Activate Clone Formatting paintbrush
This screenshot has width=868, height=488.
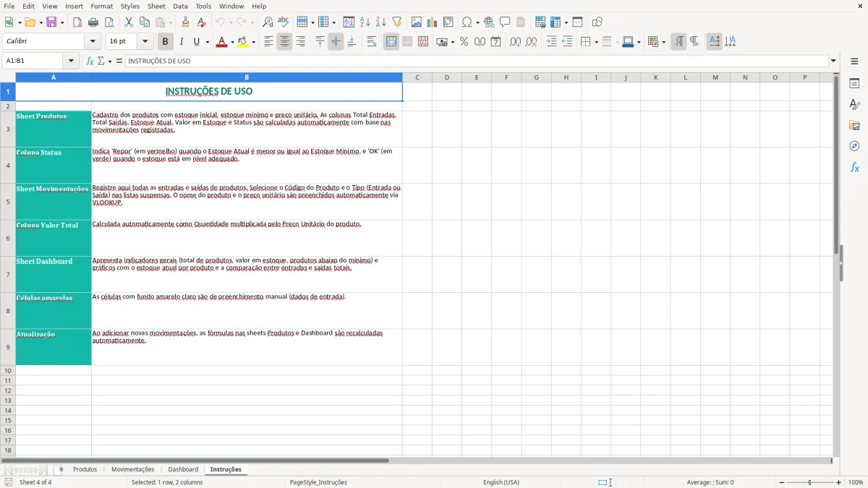click(x=185, y=22)
